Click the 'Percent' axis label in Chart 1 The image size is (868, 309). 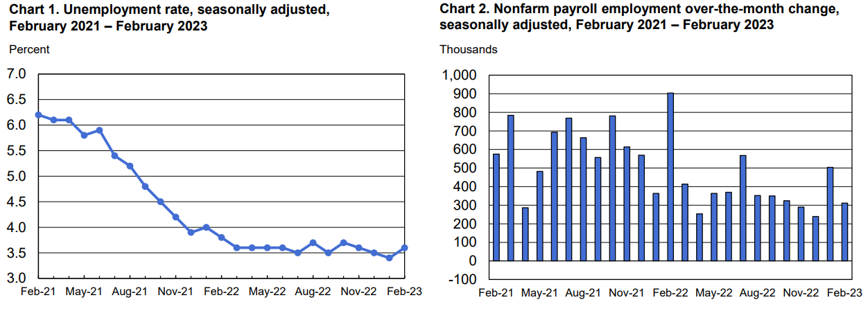29,50
